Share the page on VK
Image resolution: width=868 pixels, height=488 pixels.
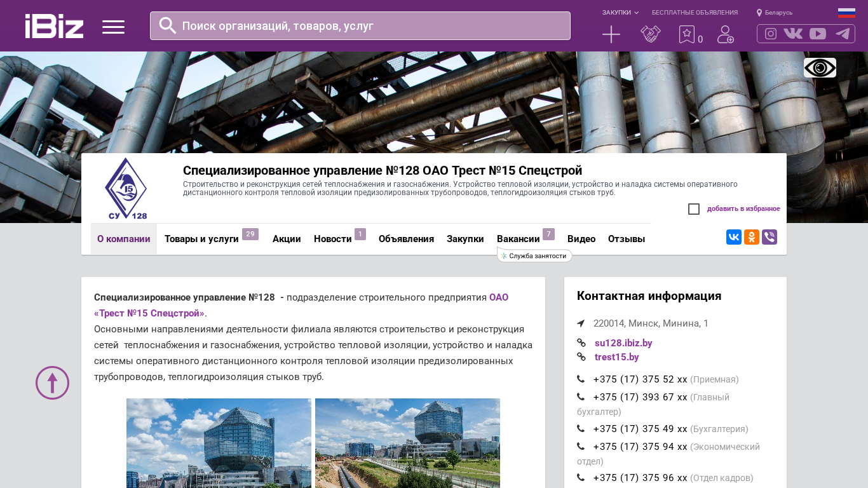[734, 237]
